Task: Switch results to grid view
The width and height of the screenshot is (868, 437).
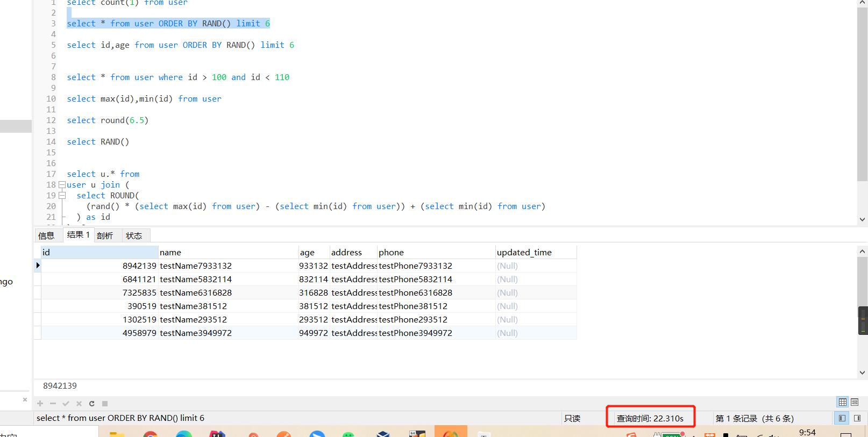Action: (x=843, y=402)
